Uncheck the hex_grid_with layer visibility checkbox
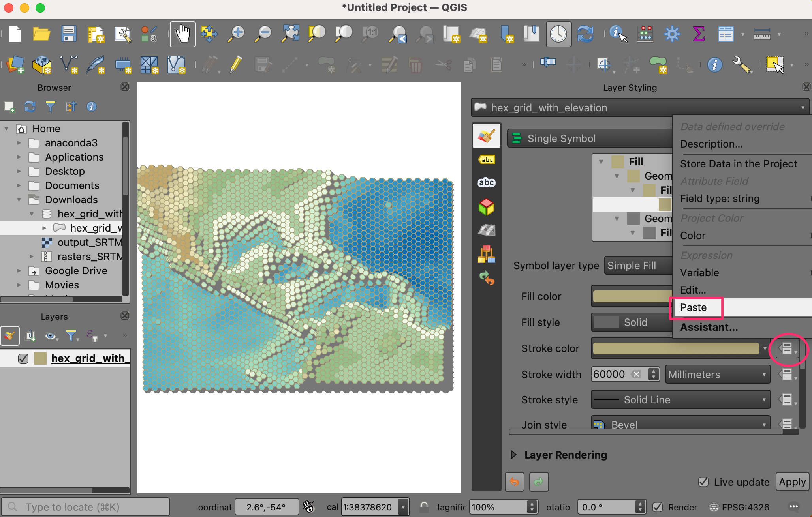812x517 pixels. (x=23, y=358)
